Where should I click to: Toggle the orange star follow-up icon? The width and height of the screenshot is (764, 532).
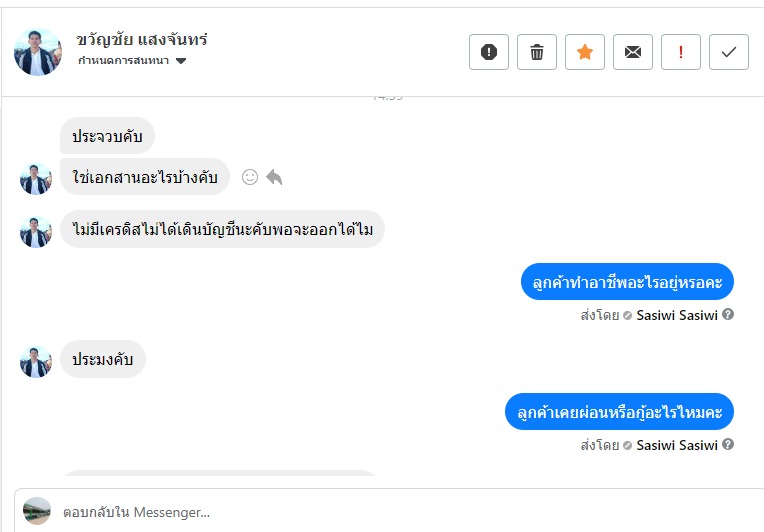point(585,52)
